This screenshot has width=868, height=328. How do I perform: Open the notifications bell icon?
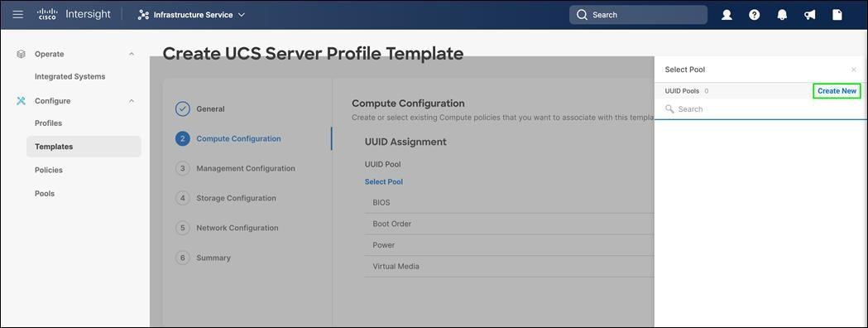[782, 15]
